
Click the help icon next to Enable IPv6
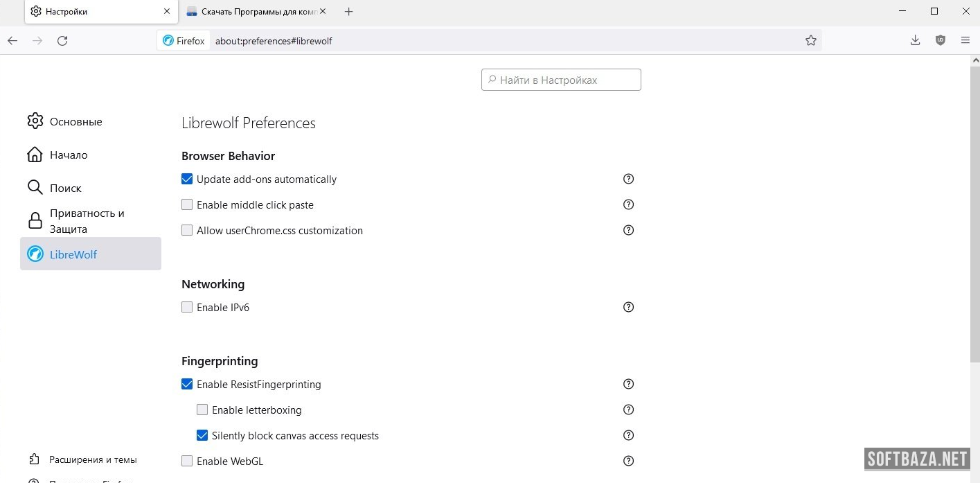pos(628,307)
